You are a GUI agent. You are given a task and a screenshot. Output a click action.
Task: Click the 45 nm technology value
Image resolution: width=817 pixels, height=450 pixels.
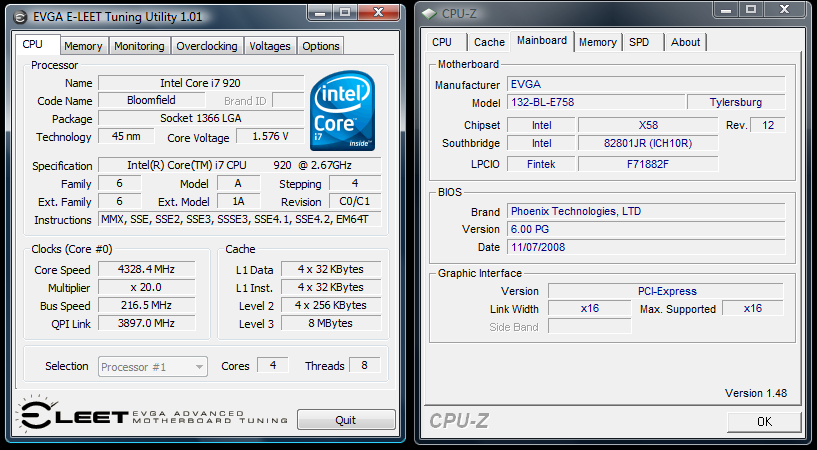126,136
